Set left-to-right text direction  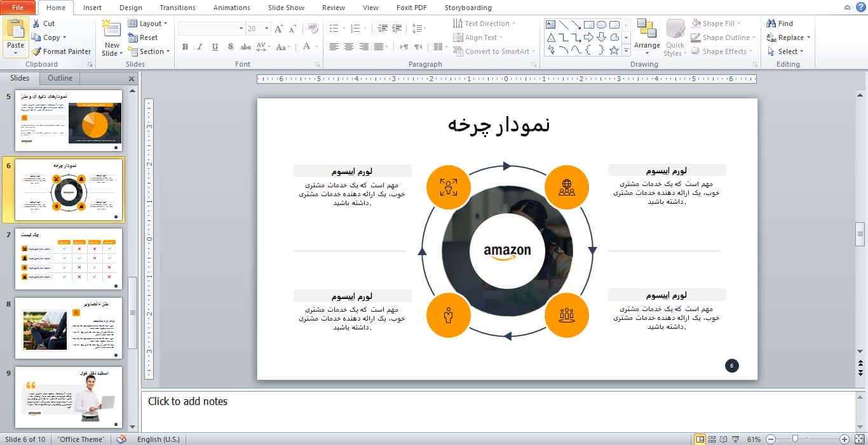pos(403,46)
